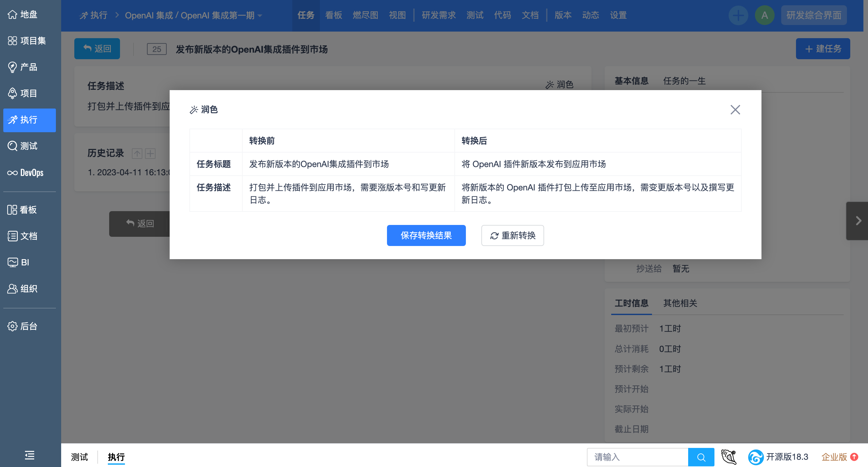Click the green user avatar A
The height and width of the screenshot is (467, 868).
coord(764,15)
